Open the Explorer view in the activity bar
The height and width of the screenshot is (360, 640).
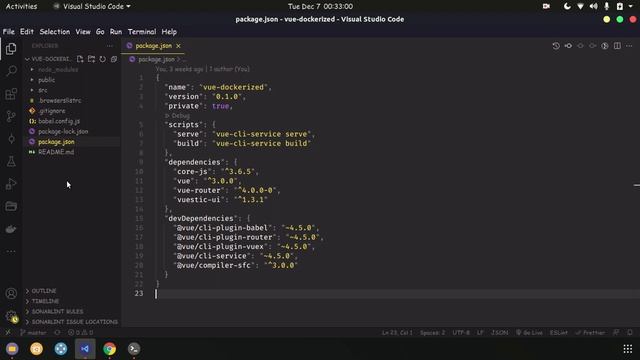click(11, 49)
